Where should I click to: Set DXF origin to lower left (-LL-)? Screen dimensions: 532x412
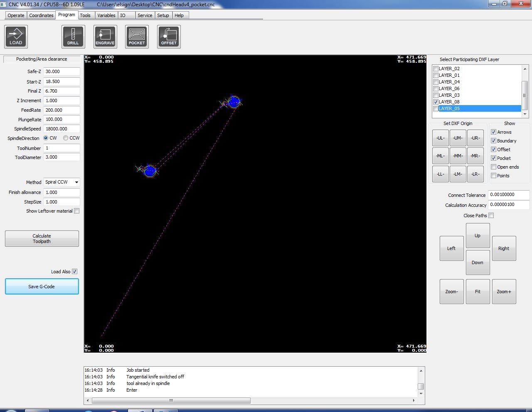tap(441, 174)
